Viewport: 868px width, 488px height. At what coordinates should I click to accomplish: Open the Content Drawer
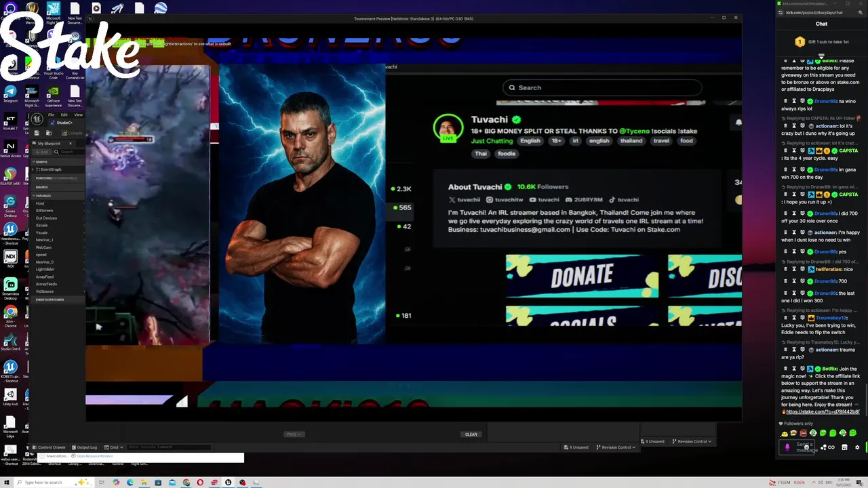point(49,447)
